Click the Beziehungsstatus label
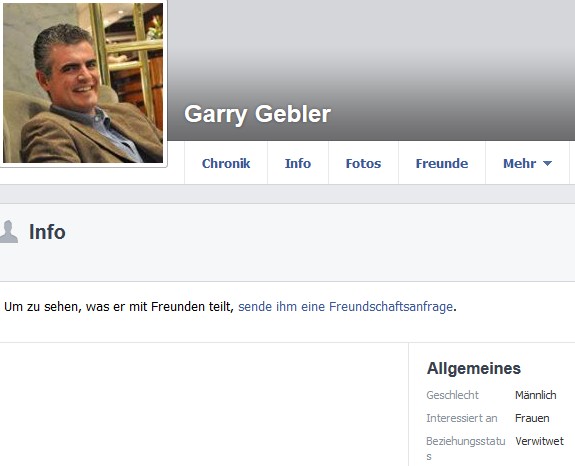The image size is (575, 466). click(x=465, y=448)
